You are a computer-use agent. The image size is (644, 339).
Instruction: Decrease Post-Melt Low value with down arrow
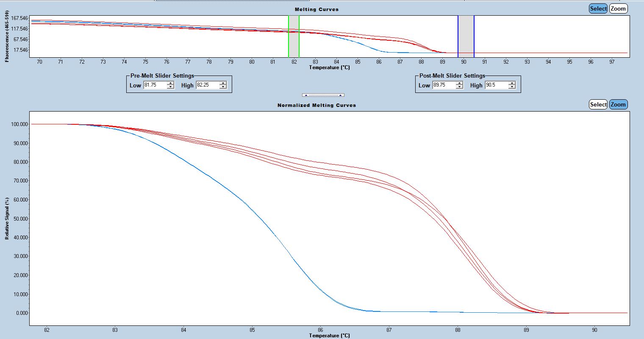459,87
